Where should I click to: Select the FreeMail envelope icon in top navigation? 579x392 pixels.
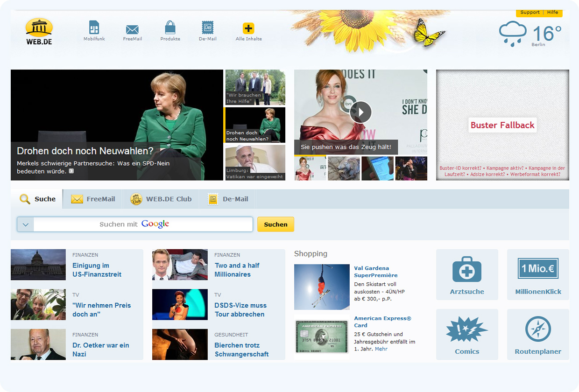pos(132,28)
